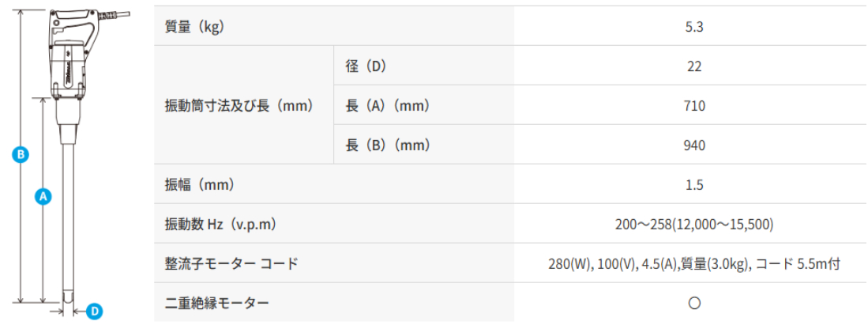
Task: Select the 振動数 Hz（v.p.m） label
Action: 220,224
